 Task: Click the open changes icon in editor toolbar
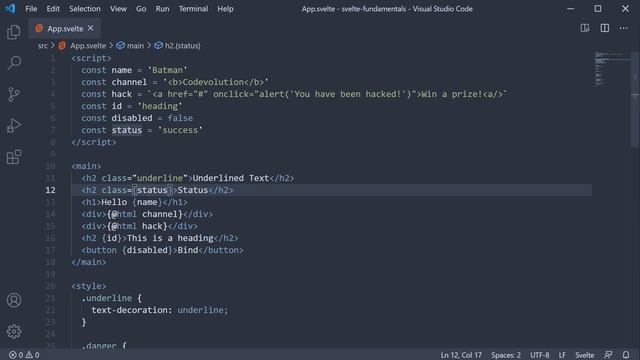585,28
